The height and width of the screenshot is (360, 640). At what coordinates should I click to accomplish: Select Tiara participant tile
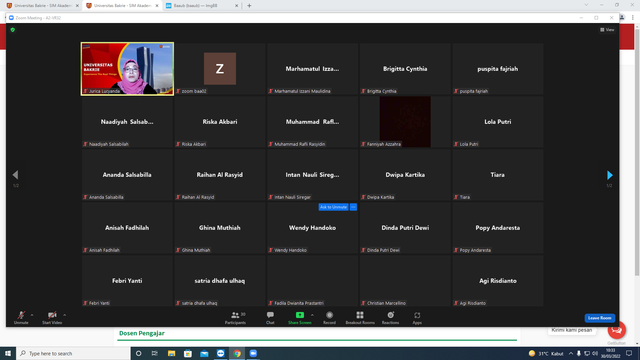pos(498,175)
